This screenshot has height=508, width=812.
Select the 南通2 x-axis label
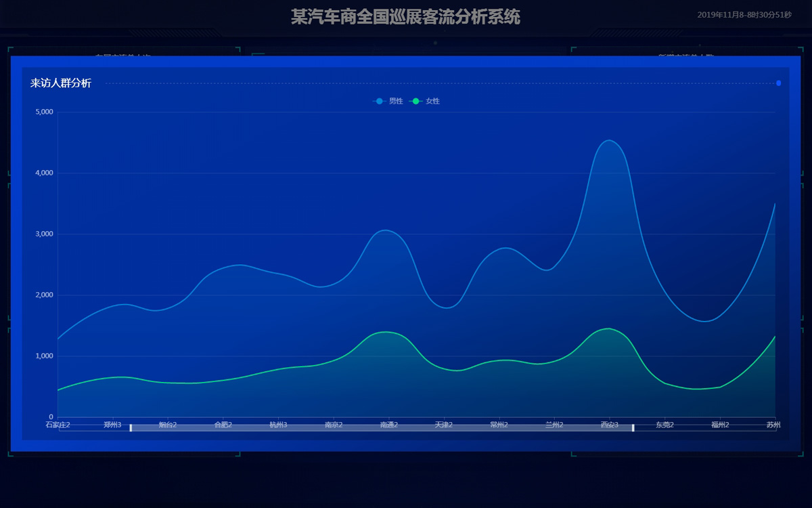coord(389,425)
